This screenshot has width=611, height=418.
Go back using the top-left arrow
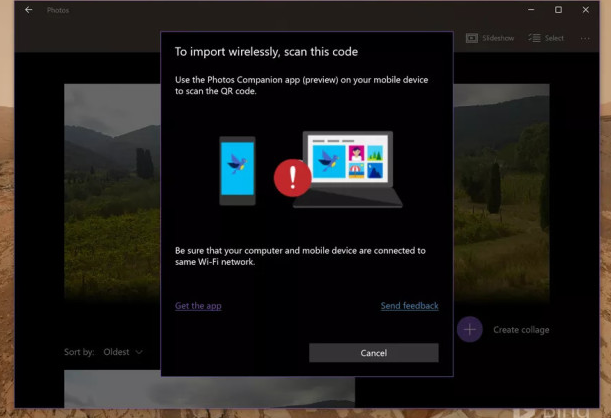[28, 10]
